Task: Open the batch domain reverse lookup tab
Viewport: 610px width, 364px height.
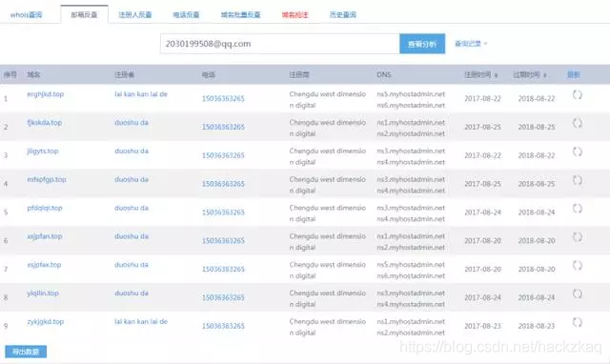Action: (x=240, y=15)
